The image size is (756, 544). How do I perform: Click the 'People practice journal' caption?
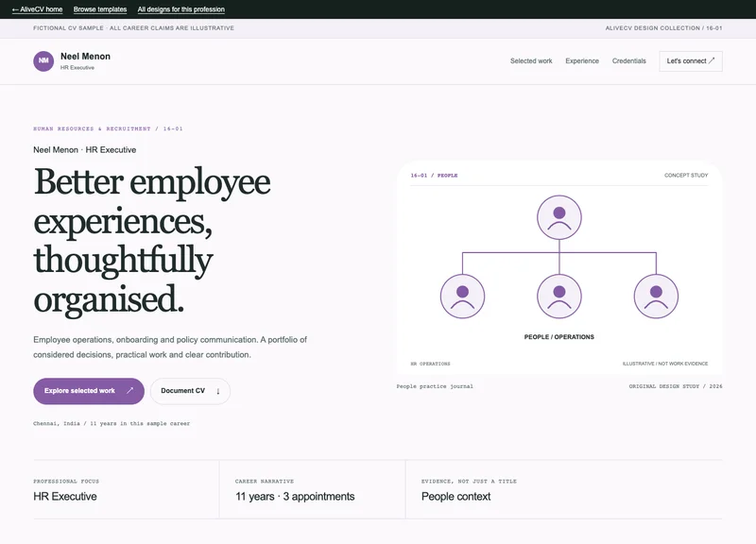point(435,386)
